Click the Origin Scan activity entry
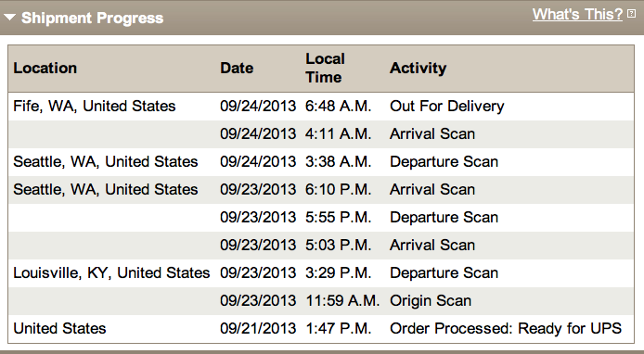 431,301
